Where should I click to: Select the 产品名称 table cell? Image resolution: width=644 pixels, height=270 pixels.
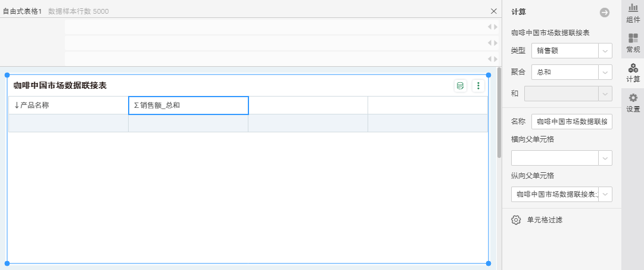tap(68, 105)
